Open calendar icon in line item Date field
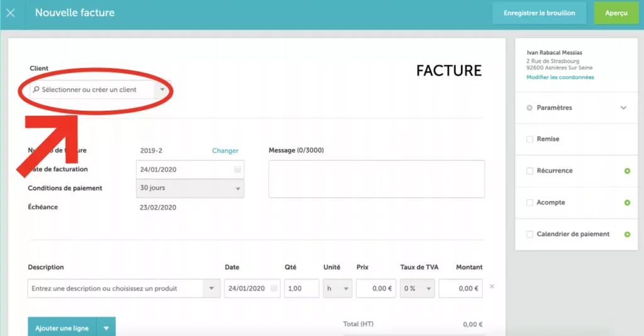 tap(274, 289)
